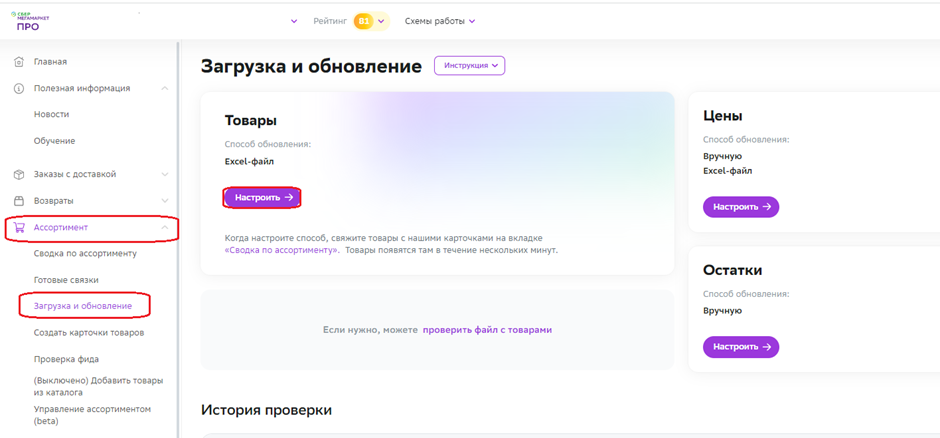
Task: Select Создать карточки товаров in sidebar
Action: (x=89, y=332)
